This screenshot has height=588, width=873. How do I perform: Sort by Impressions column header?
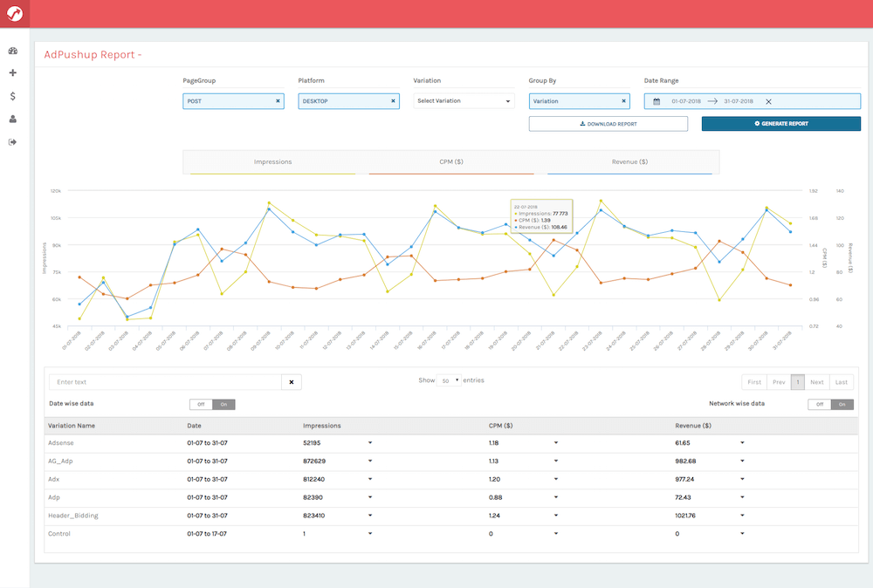pyautogui.click(x=322, y=426)
